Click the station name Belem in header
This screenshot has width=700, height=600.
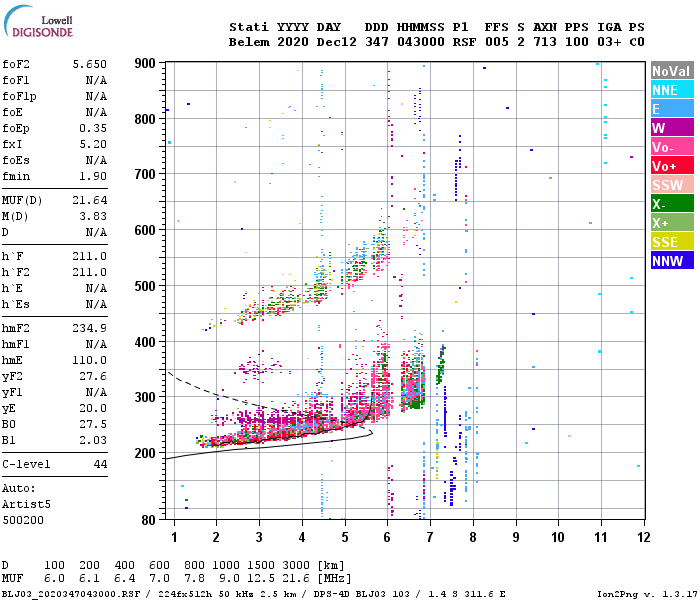tap(249, 42)
